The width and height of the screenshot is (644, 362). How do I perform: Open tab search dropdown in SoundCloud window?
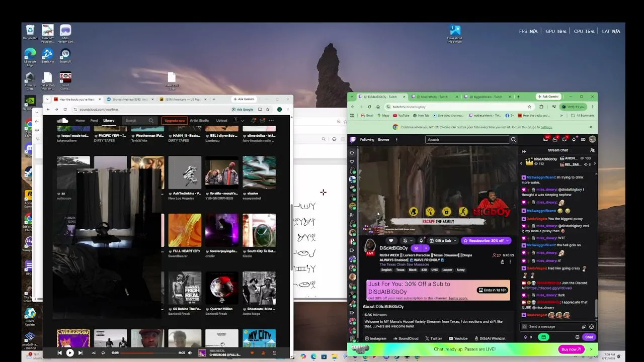pos(47,99)
